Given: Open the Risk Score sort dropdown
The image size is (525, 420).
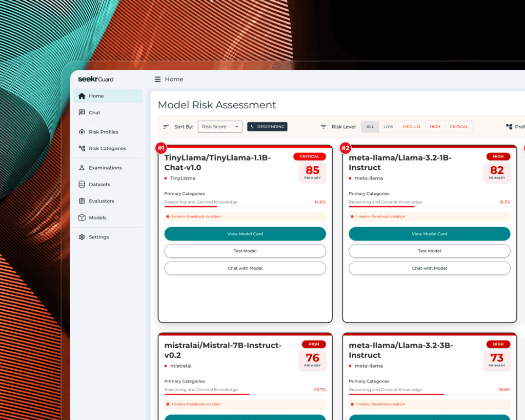Looking at the screenshot, I should 220,126.
